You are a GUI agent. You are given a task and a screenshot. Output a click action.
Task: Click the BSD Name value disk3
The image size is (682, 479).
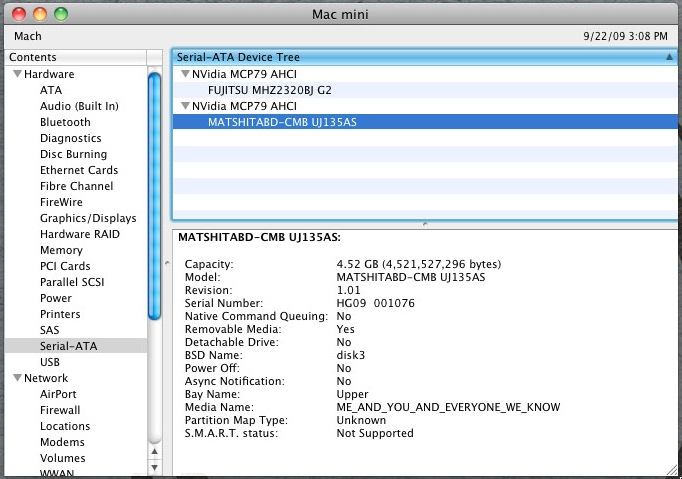(x=351, y=355)
